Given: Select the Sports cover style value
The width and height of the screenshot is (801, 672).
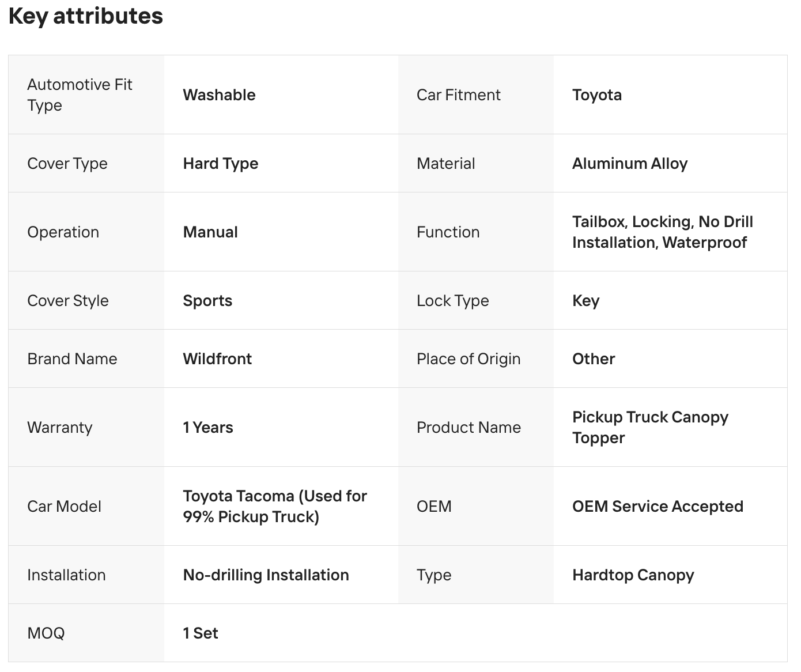Looking at the screenshot, I should [207, 301].
